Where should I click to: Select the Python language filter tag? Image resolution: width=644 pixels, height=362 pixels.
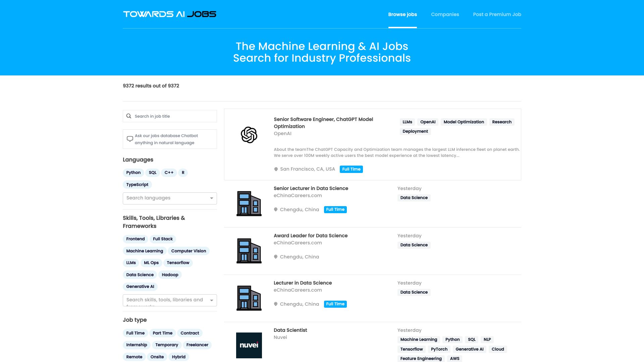tap(133, 172)
